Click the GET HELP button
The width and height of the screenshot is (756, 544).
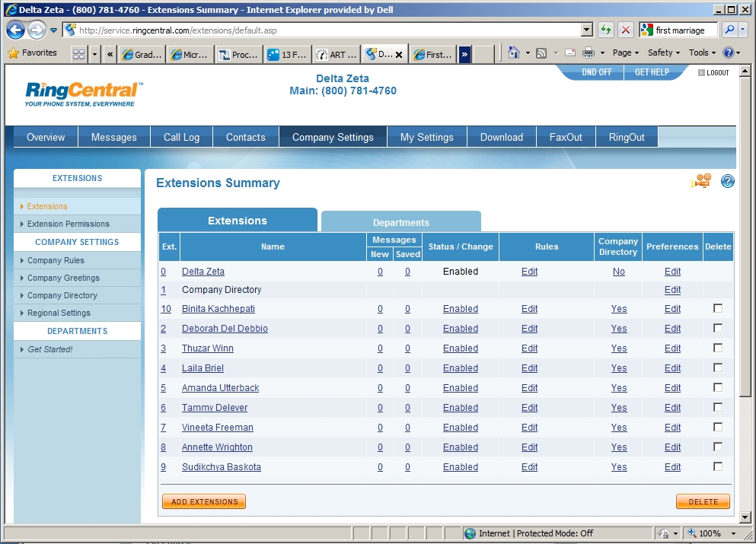coord(652,72)
